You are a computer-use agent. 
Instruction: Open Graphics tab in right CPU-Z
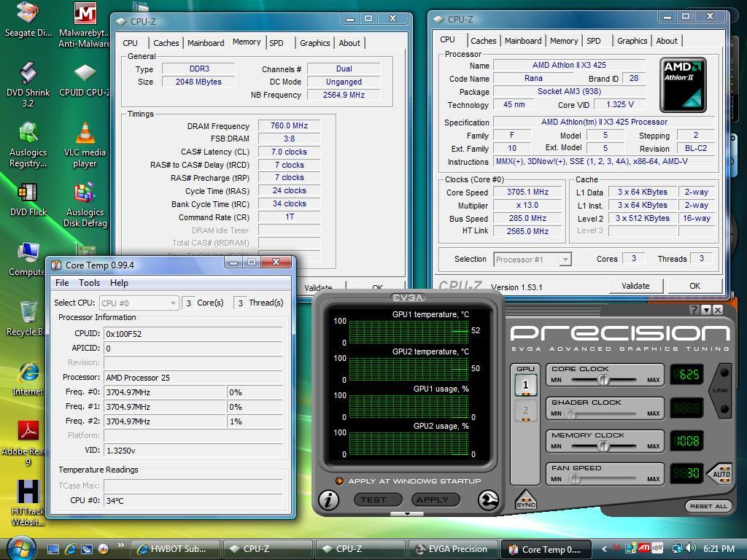pos(632,41)
